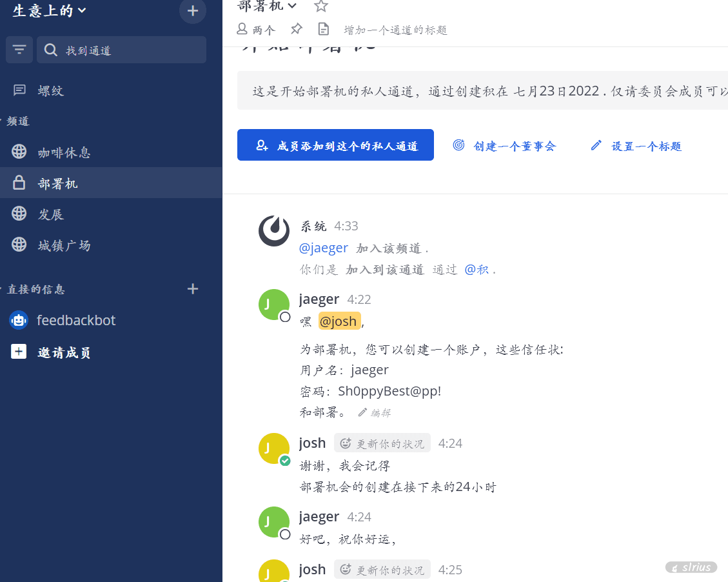Click 成员添加到这个的私人通道 button

(335, 145)
